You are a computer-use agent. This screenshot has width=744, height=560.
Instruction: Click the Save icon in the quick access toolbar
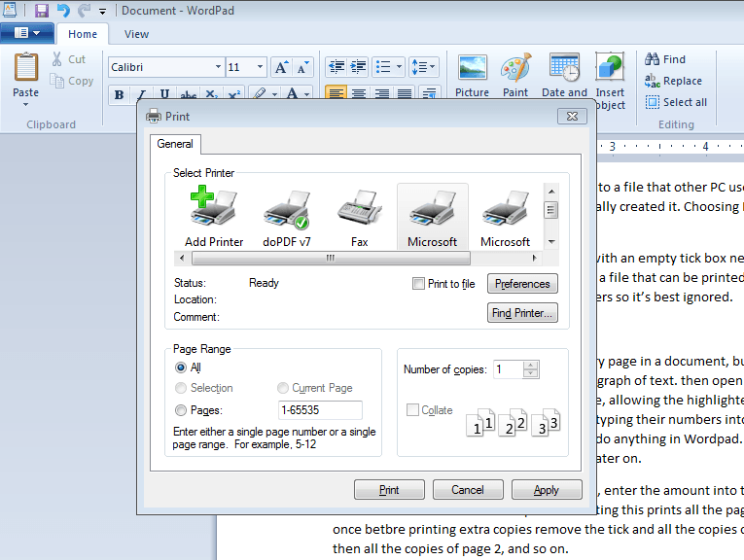(x=42, y=10)
